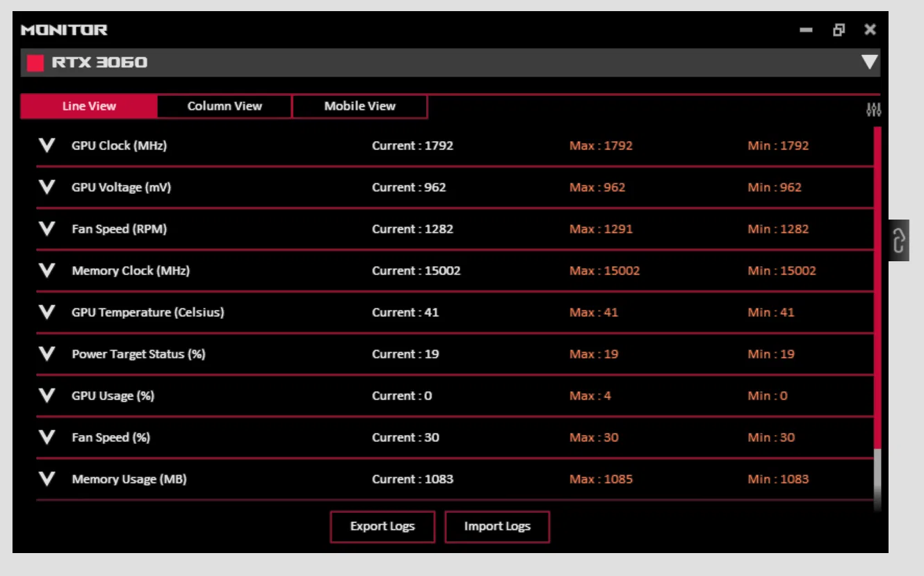Click the 'Current : 0' GPU usage value
924x576 pixels.
point(402,396)
